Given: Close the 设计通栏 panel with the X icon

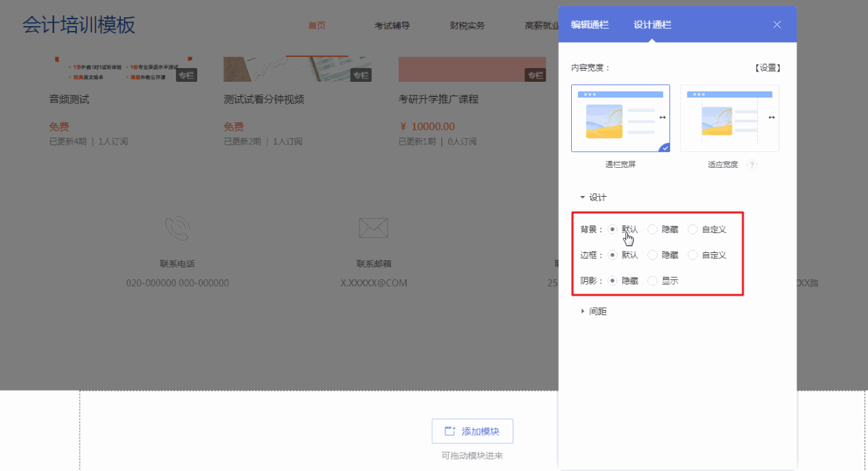Looking at the screenshot, I should coord(777,25).
